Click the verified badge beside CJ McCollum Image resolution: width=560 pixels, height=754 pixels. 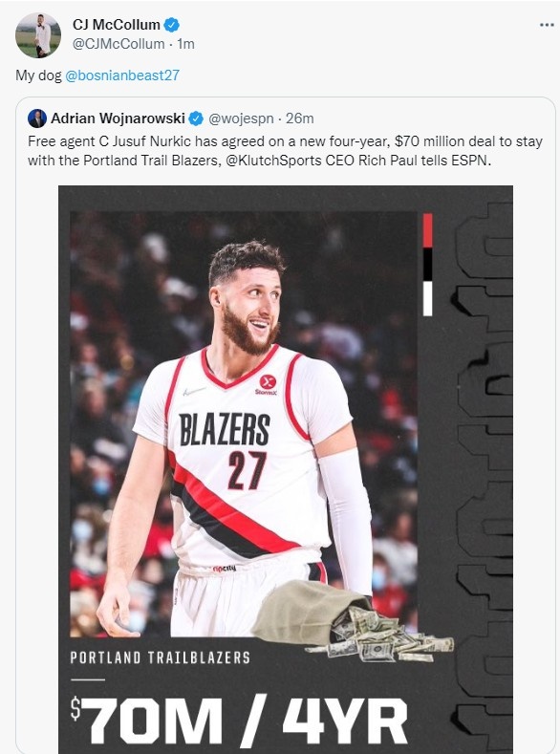172,24
